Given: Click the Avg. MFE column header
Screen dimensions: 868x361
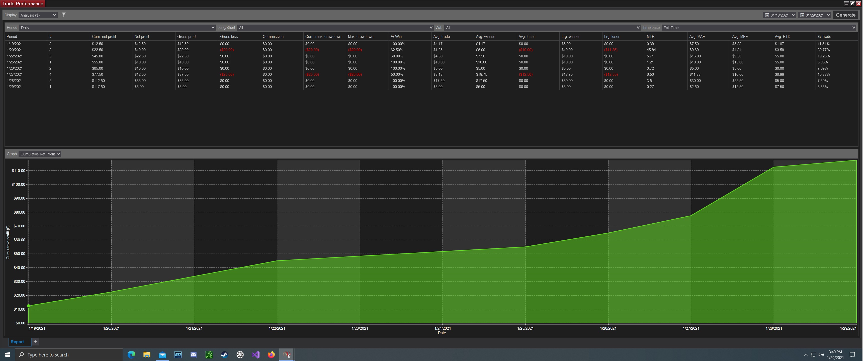Looking at the screenshot, I should point(740,36).
